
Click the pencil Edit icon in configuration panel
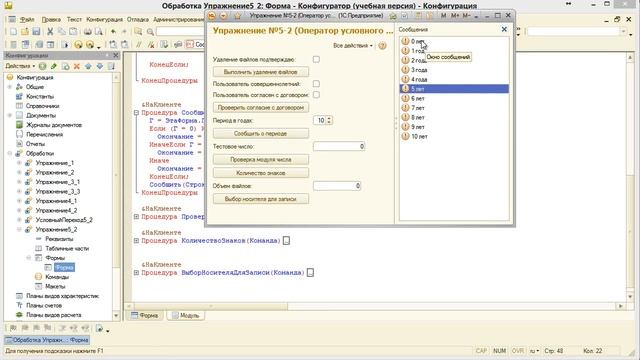click(x=53, y=66)
